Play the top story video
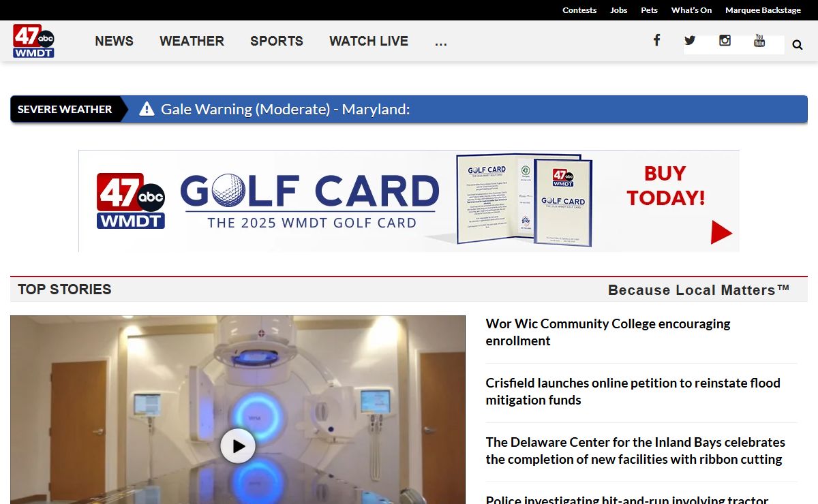The height and width of the screenshot is (504, 818). click(x=238, y=446)
